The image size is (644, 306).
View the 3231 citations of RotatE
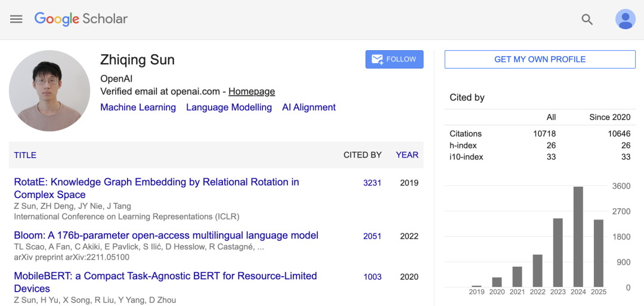pos(372,183)
